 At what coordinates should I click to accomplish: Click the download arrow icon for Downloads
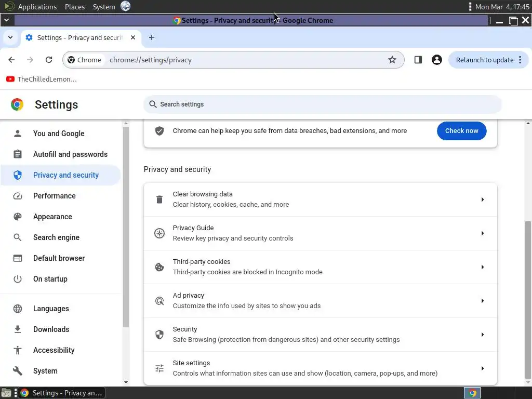tap(17, 329)
